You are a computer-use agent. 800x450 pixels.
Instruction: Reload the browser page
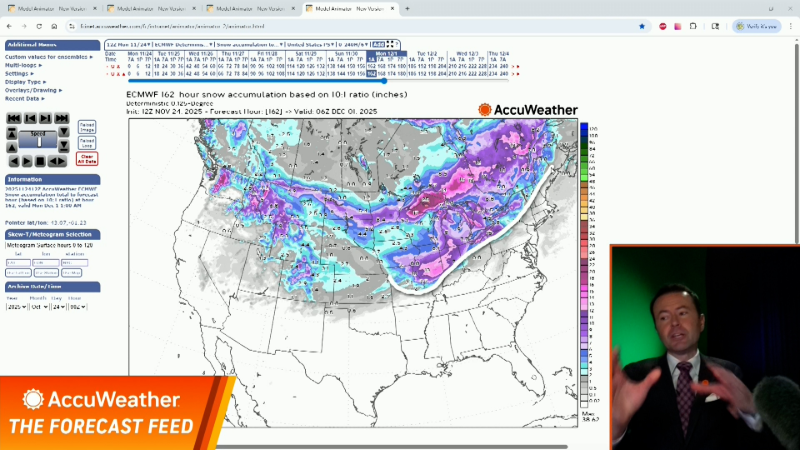pos(41,26)
